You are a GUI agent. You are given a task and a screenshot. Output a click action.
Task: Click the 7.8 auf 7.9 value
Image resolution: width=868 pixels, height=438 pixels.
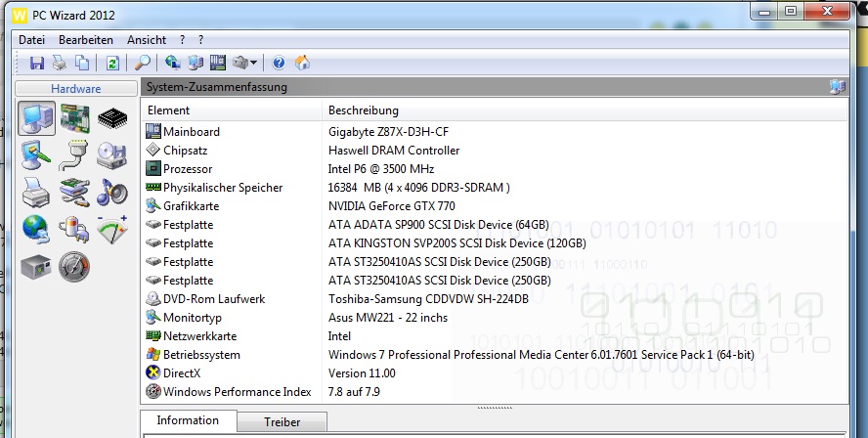coord(354,392)
